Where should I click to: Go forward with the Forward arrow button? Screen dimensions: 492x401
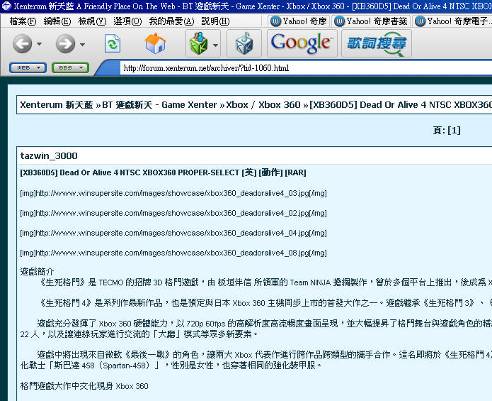(x=65, y=44)
